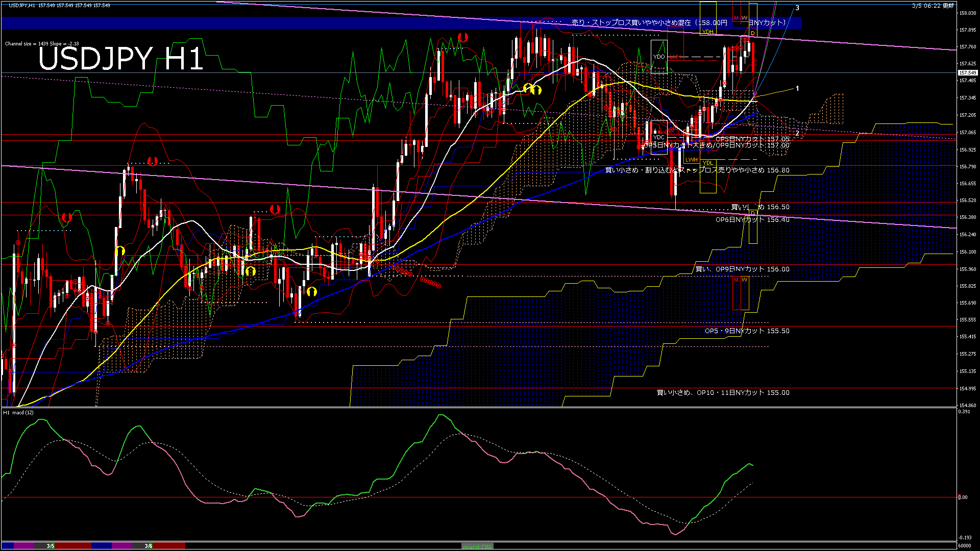Toggle the macd ON button
The width and height of the screenshot is (980, 551).
coord(477,546)
